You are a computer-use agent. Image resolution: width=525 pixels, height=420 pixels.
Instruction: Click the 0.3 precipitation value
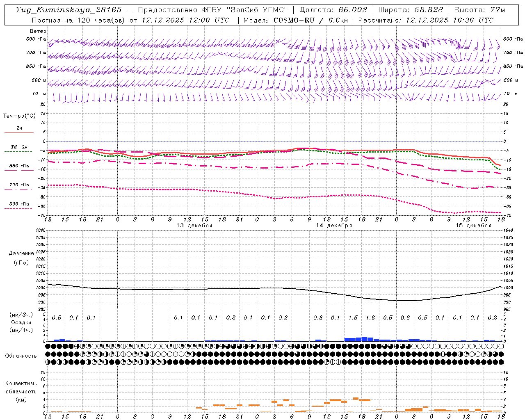318,317
